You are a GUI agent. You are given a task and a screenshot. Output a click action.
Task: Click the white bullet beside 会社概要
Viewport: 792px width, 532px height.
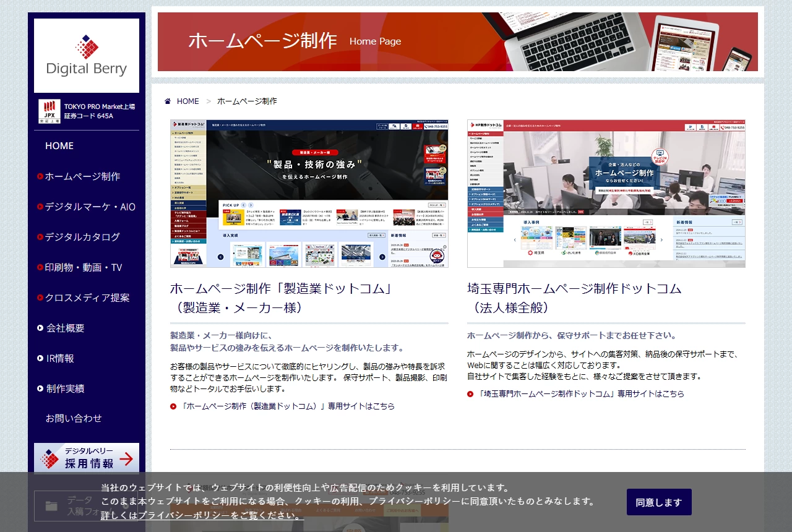(x=40, y=328)
